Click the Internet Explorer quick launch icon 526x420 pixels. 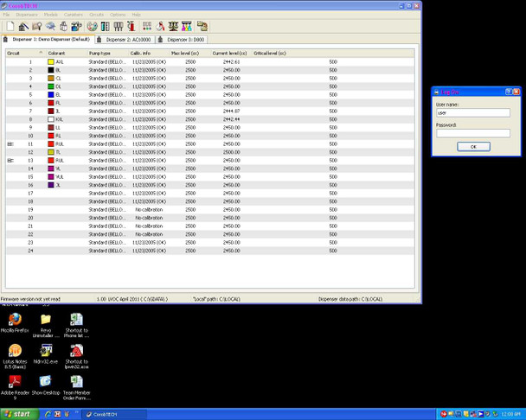[48, 414]
